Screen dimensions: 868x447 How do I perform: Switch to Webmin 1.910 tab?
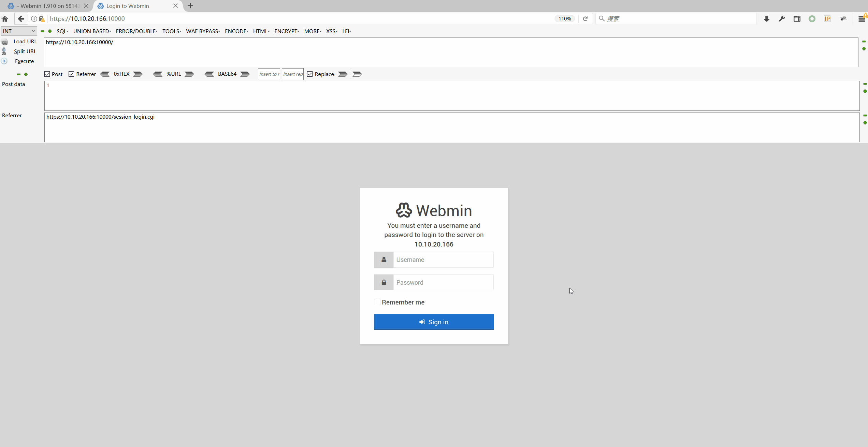tap(48, 6)
